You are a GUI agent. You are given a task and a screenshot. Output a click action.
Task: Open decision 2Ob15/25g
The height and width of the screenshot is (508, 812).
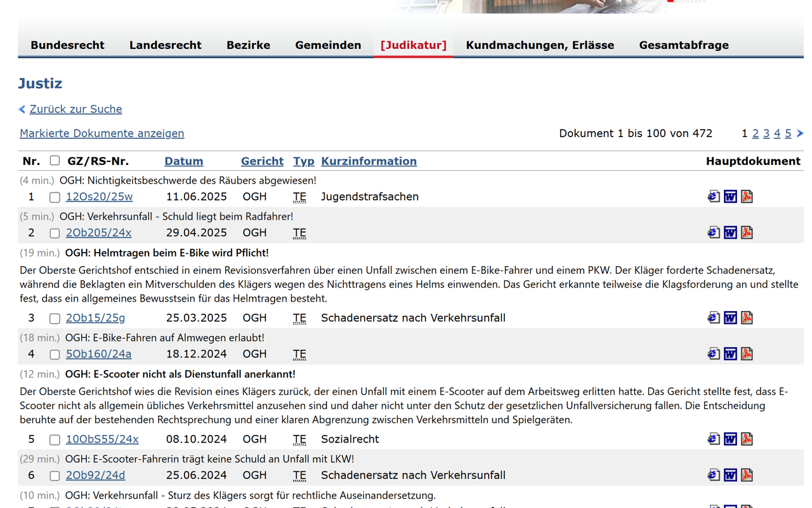(95, 318)
